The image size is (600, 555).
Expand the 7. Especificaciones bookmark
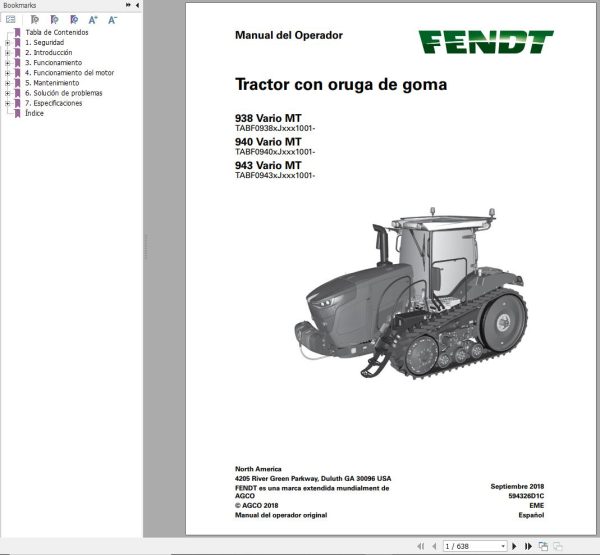(x=7, y=103)
